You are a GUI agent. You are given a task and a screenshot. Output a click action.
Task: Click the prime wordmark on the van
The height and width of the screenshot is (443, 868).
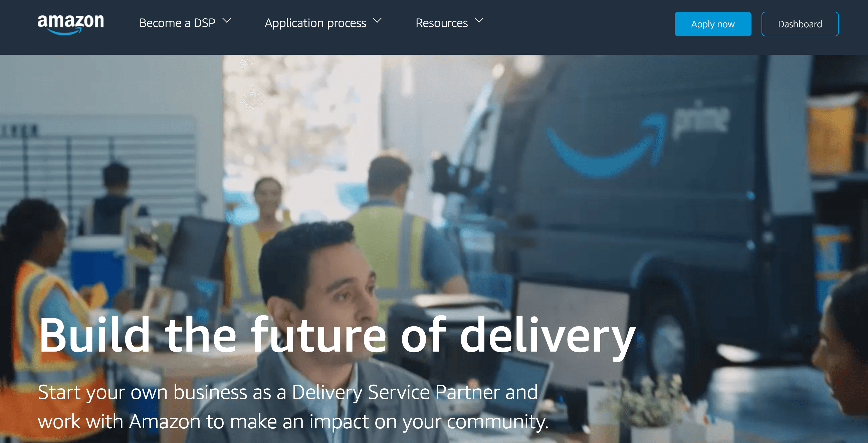pyautogui.click(x=701, y=120)
